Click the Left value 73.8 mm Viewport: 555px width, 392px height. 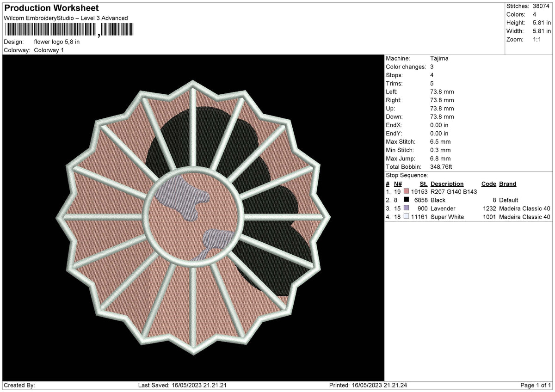(442, 92)
